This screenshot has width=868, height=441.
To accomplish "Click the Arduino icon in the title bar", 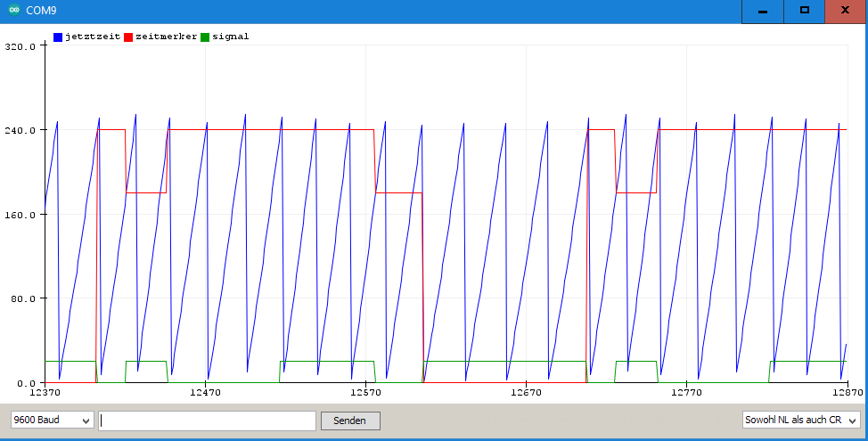I will [x=14, y=10].
